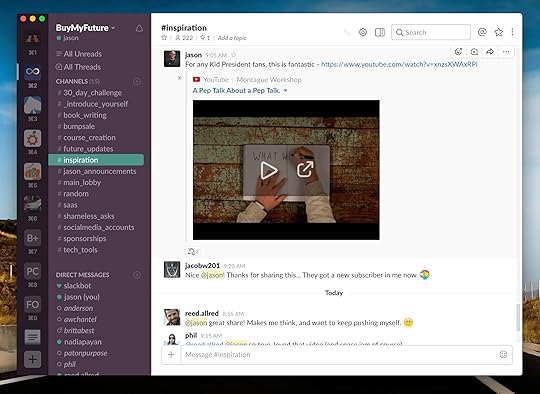Open emoji picker in message box
This screenshot has height=394, width=540.
click(503, 354)
